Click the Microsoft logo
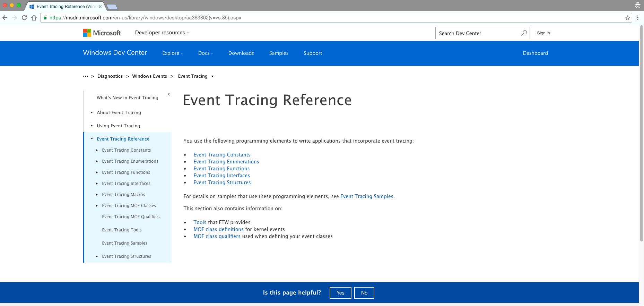Image resolution: width=644 pixels, height=306 pixels. point(102,33)
